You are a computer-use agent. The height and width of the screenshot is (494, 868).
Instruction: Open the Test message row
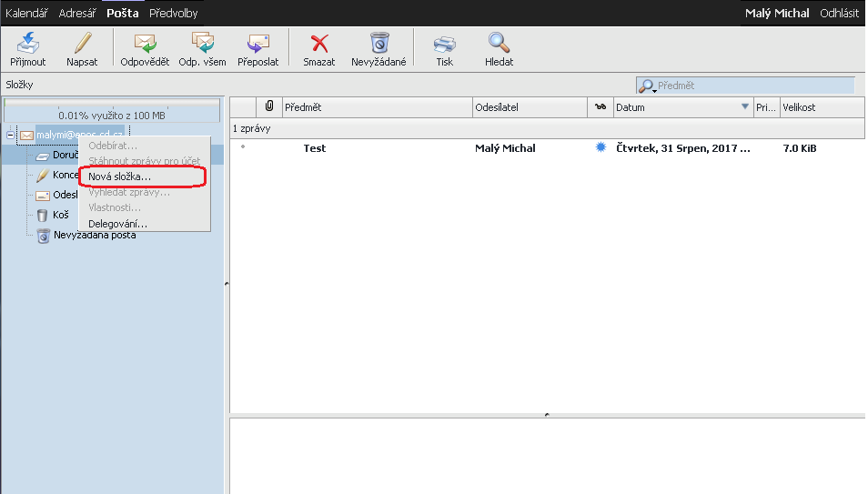(x=547, y=148)
